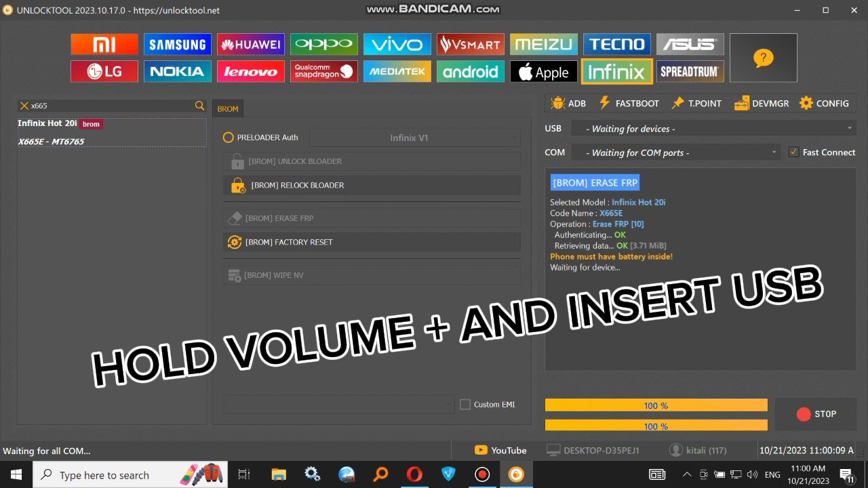Click the Waiting for all COM status text
The height and width of the screenshot is (488, 868).
47,451
